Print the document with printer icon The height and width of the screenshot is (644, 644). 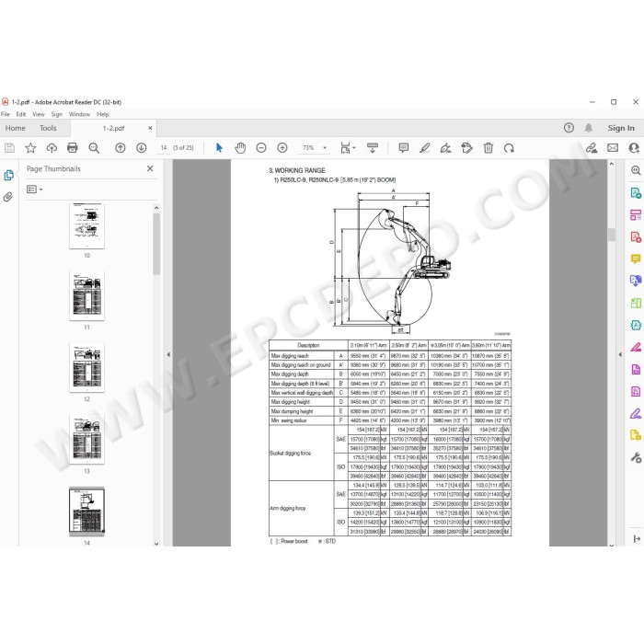pyautogui.click(x=73, y=148)
